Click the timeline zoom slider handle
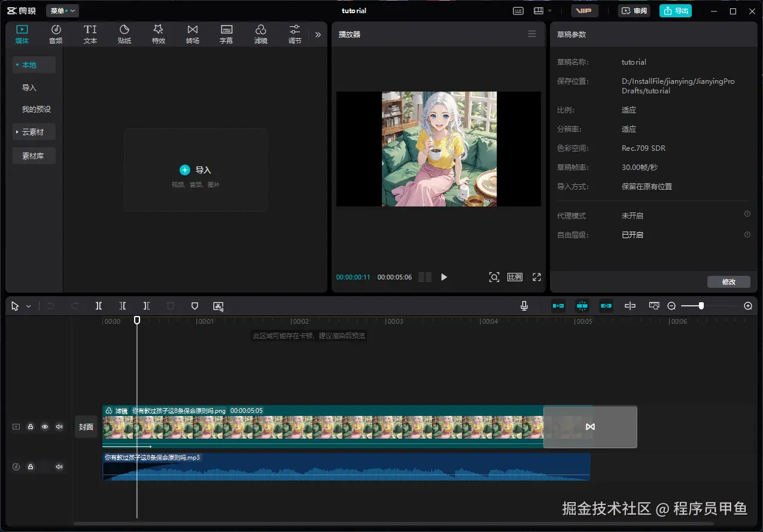The image size is (763, 532). (701, 306)
